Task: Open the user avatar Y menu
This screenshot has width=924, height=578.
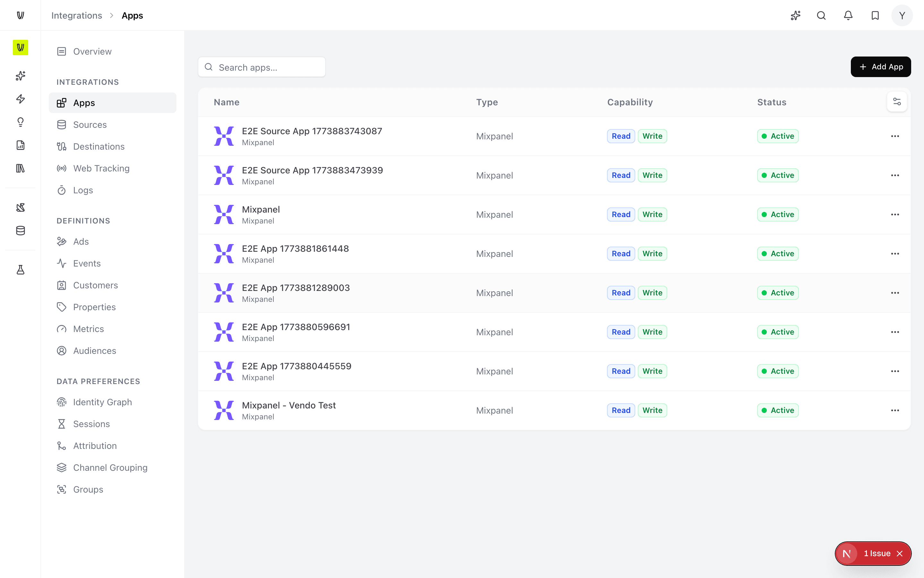Action: 902,15
